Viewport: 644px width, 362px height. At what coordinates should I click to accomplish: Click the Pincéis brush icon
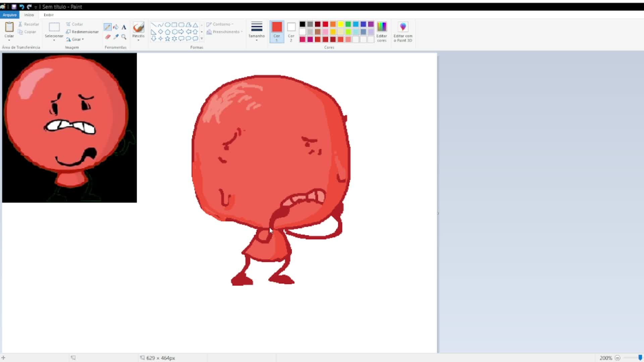pos(138,27)
